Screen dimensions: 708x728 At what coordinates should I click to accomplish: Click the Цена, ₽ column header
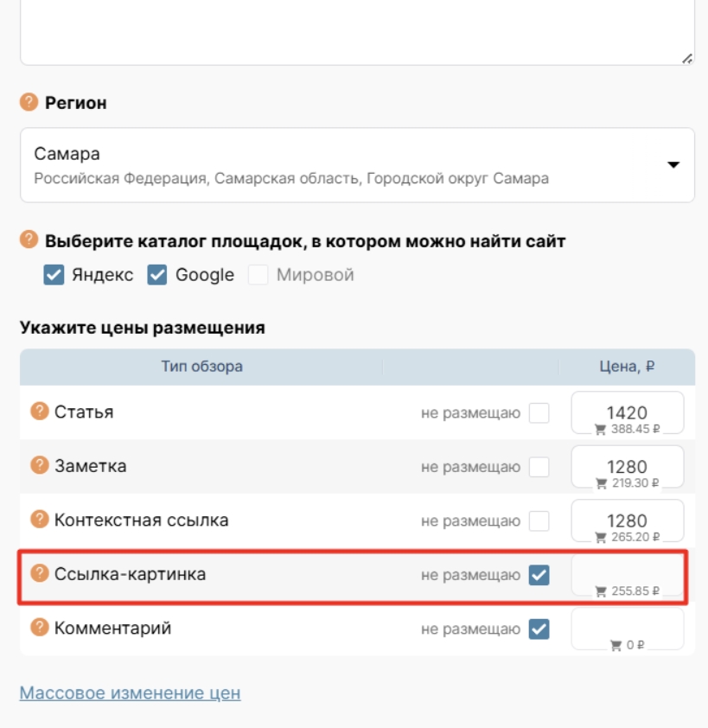(627, 367)
